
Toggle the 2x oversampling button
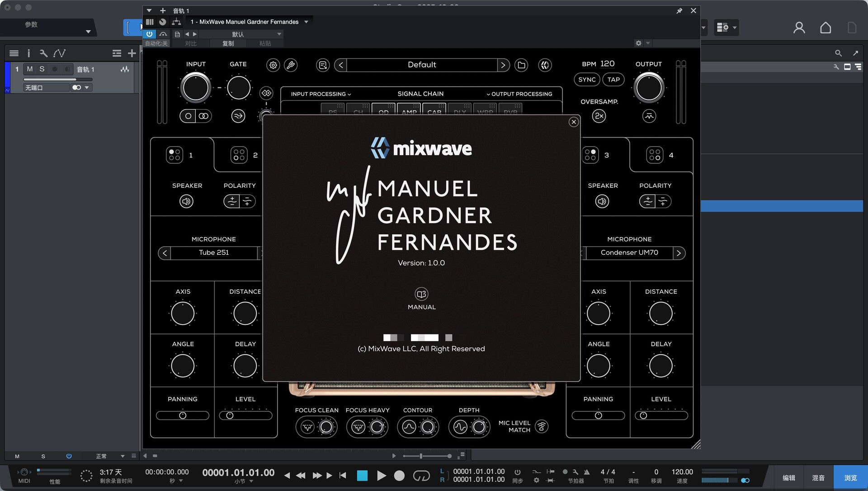pos(599,116)
